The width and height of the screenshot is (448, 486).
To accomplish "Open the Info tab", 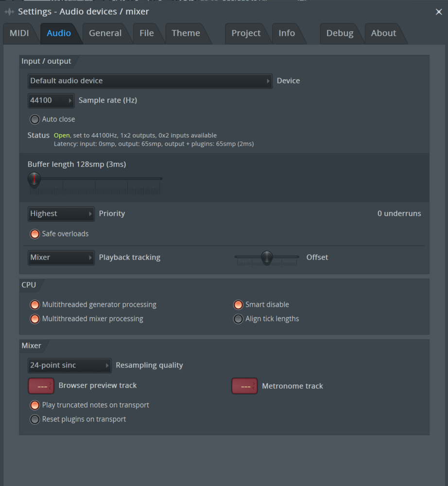I will point(287,33).
